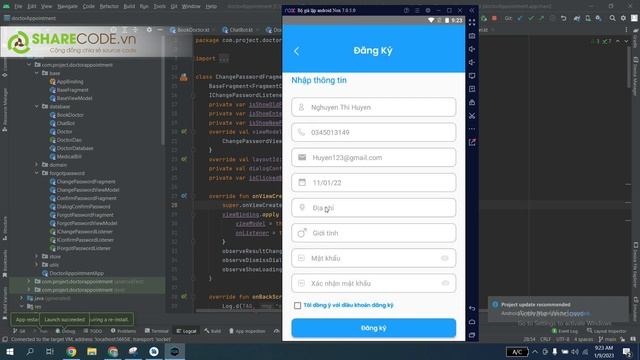The width and height of the screenshot is (640, 360).
Task: Open the Logcat tool window tab
Action: 187,331
